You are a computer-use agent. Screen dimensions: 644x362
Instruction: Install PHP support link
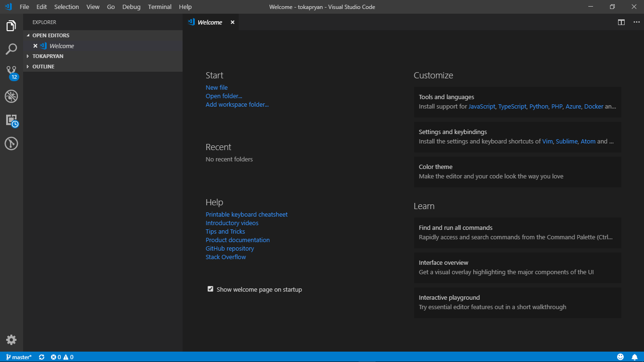click(557, 107)
